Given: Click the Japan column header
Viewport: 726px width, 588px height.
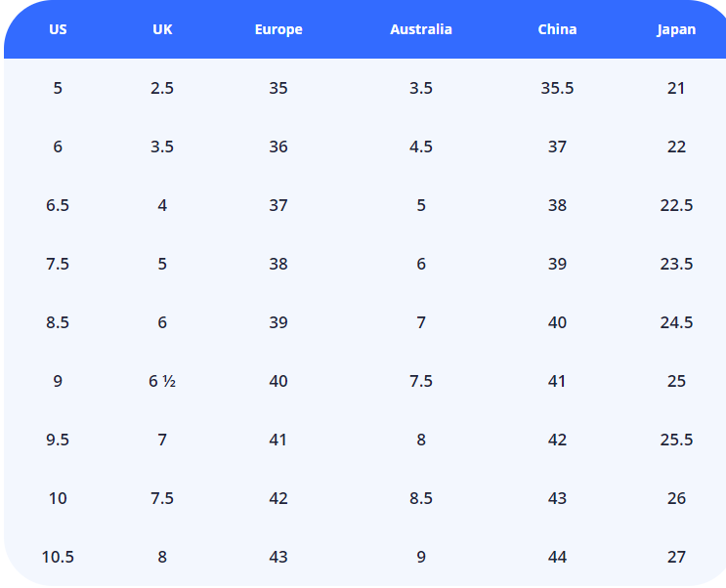Looking at the screenshot, I should (676, 29).
